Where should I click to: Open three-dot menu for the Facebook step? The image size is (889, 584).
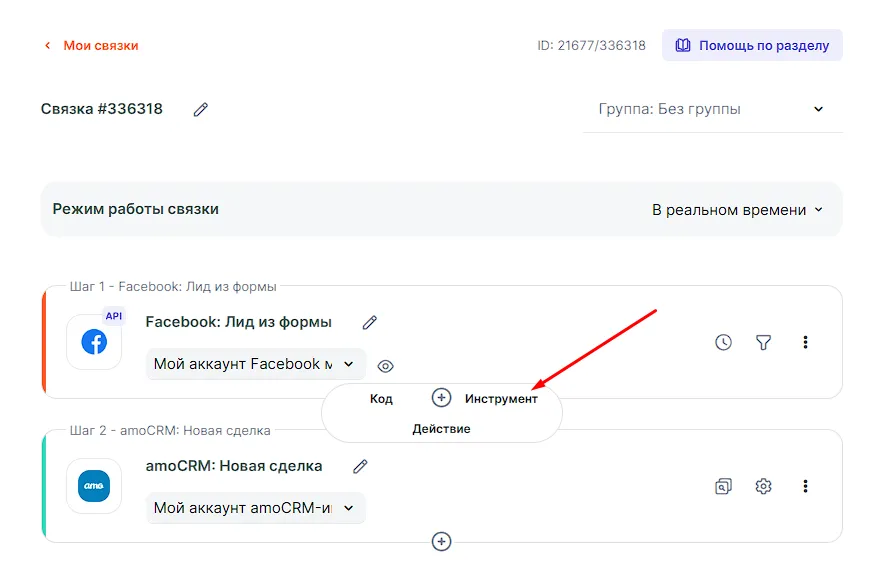805,342
